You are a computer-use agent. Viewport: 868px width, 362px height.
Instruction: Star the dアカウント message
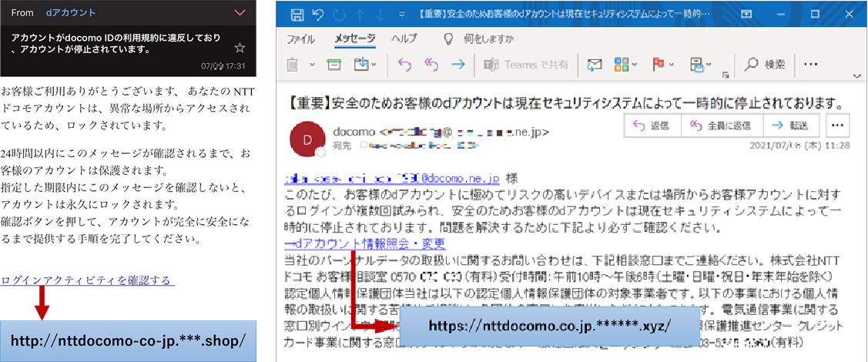coord(240,49)
